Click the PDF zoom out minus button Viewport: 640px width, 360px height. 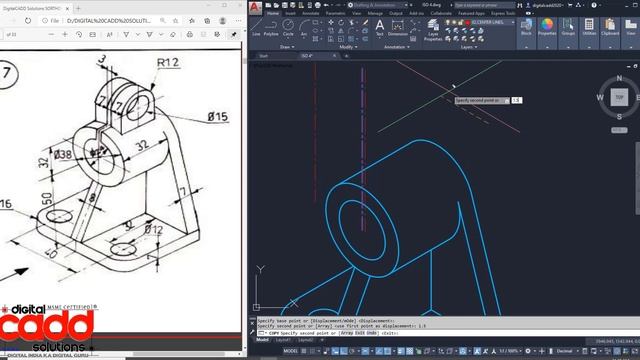(x=51, y=35)
